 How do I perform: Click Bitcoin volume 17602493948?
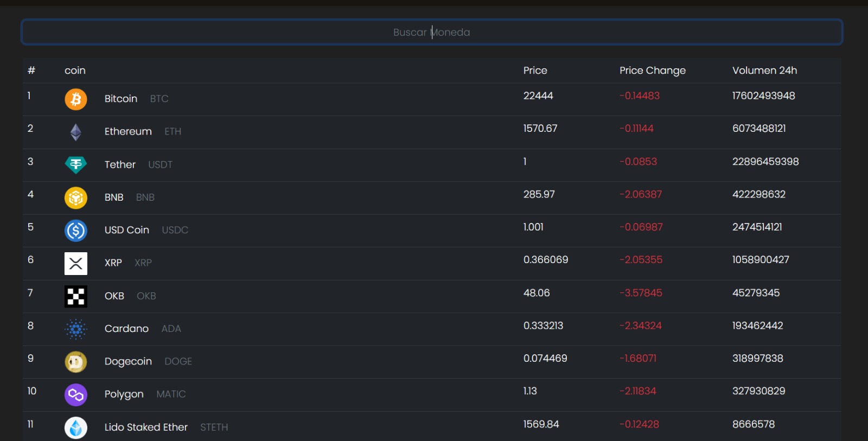point(764,96)
